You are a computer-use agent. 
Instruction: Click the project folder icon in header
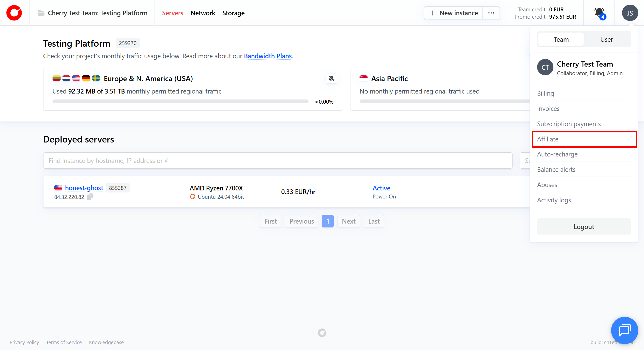(41, 13)
